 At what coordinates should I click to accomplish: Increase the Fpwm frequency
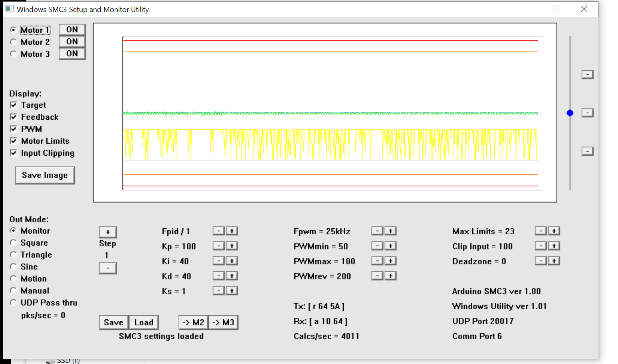[390, 231]
